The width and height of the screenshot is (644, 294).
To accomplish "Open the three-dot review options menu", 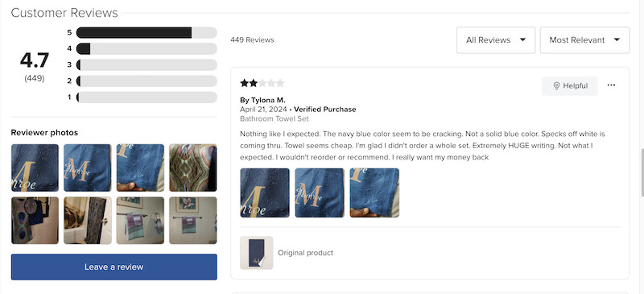I will [611, 85].
